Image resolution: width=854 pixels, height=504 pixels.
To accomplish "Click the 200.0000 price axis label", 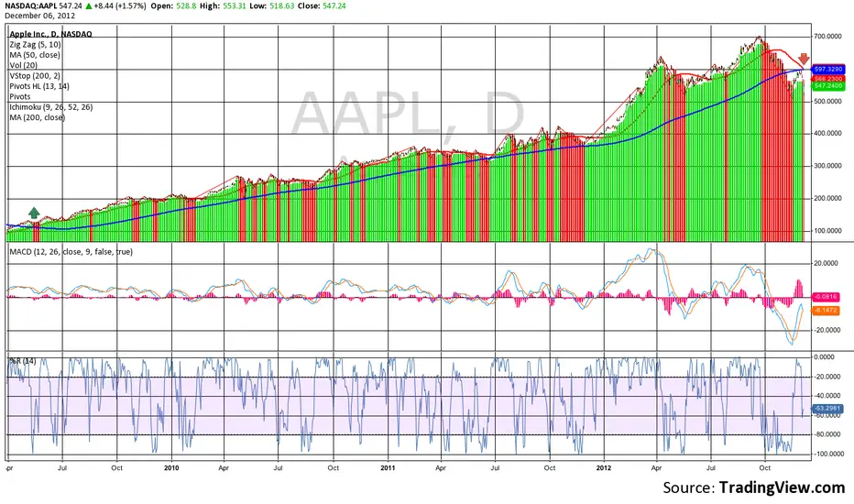I will click(x=827, y=198).
